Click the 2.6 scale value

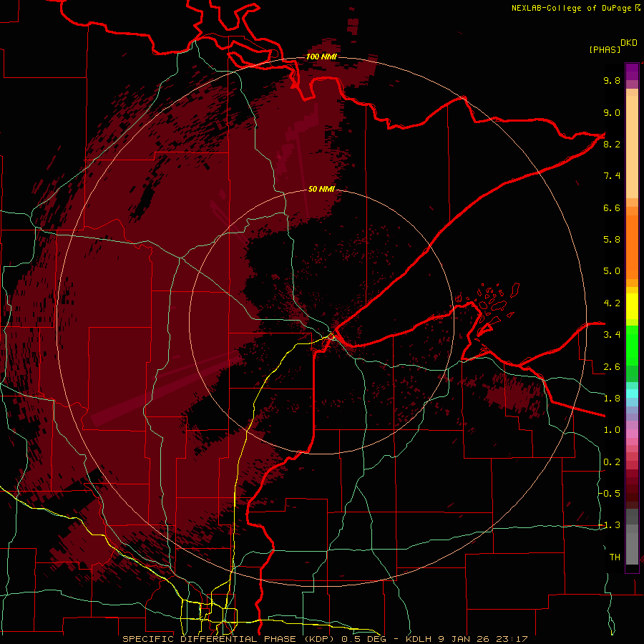(x=612, y=367)
